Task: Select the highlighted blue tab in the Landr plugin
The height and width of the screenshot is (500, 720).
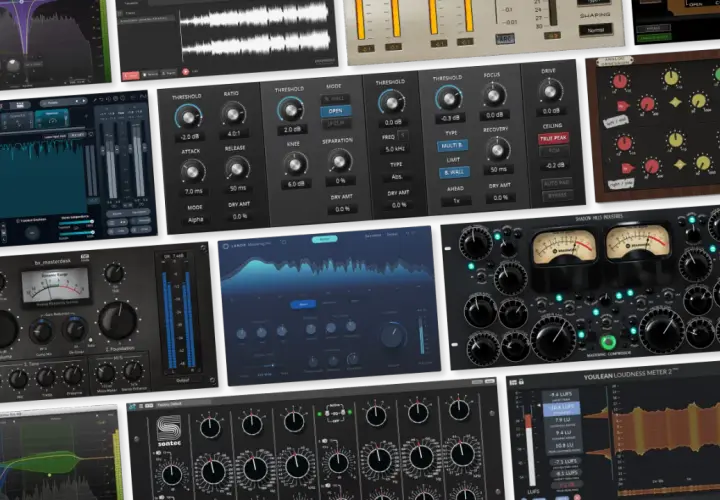Action: 303,304
